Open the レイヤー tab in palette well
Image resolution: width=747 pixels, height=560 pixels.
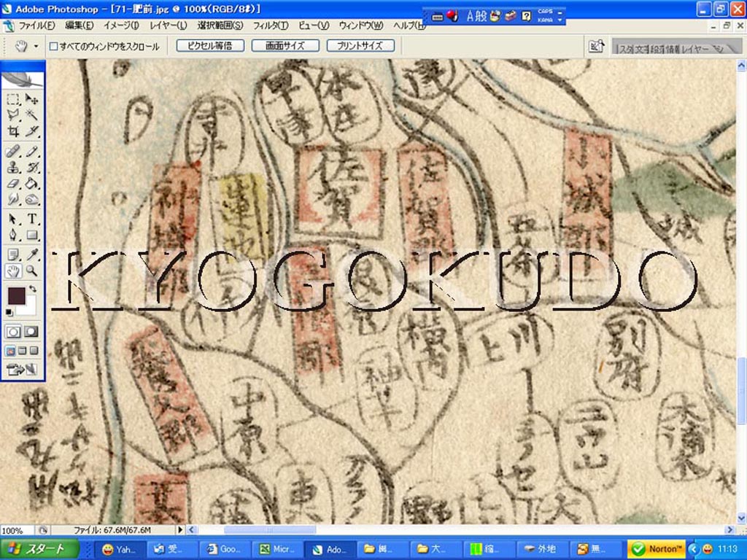[x=694, y=49]
